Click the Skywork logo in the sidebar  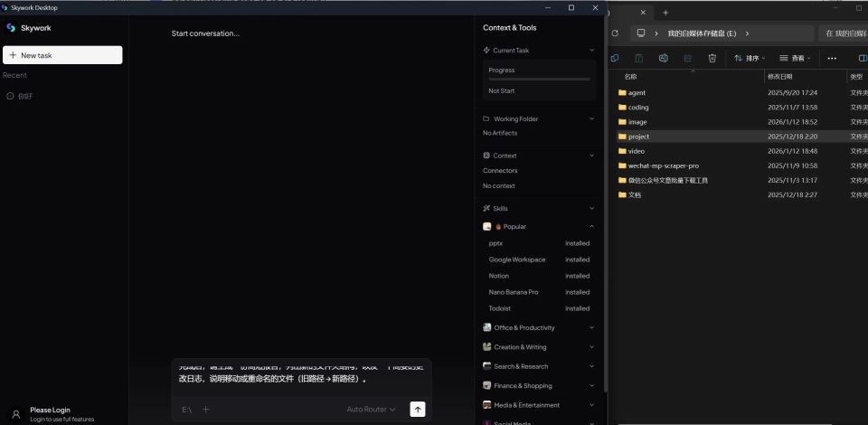point(11,28)
